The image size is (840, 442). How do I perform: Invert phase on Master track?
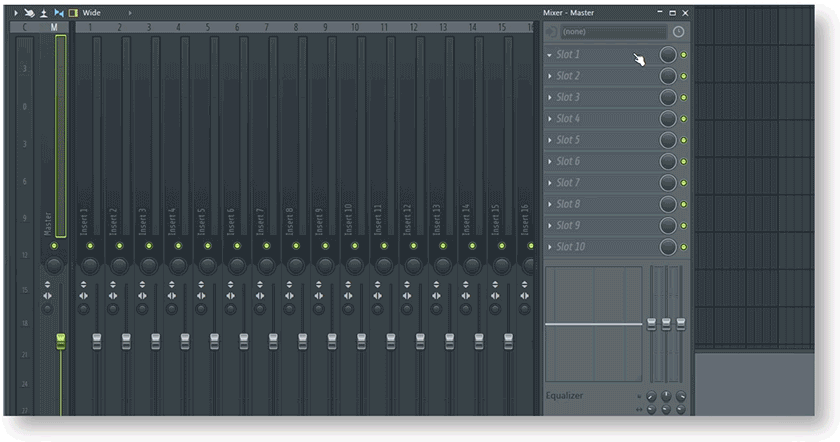47,284
